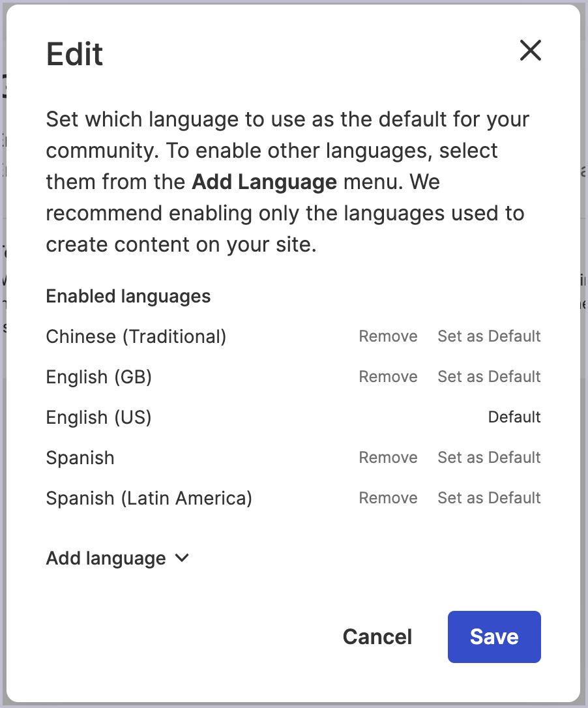Click the English (US) language name
Screen dimensions: 588x708
tap(99, 417)
